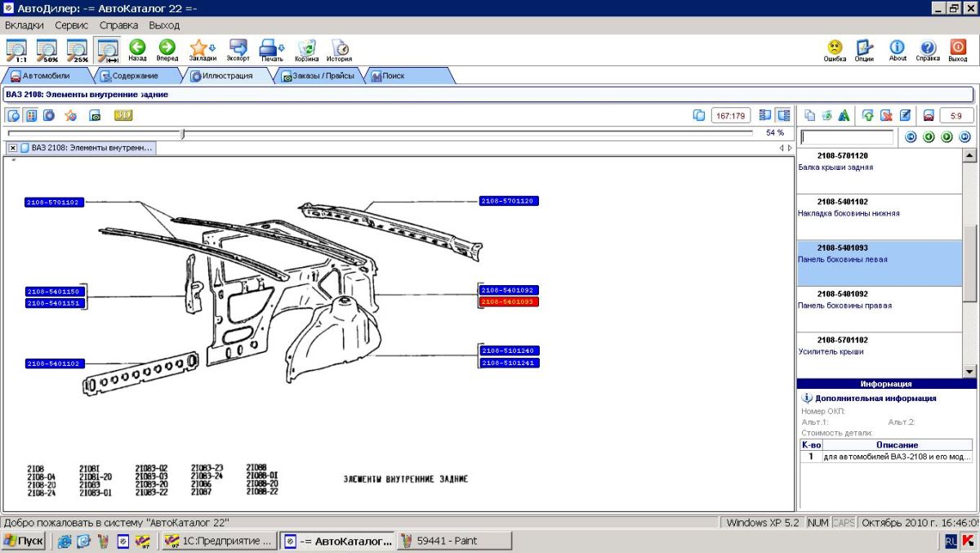Viewport: 980px width, 553px height.
Task: Toggle fit-to-width zoom mode
Action: [x=107, y=50]
